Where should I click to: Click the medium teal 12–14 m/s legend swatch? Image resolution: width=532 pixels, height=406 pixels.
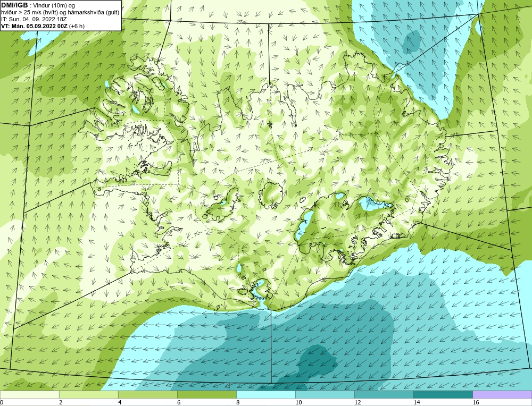click(384, 395)
